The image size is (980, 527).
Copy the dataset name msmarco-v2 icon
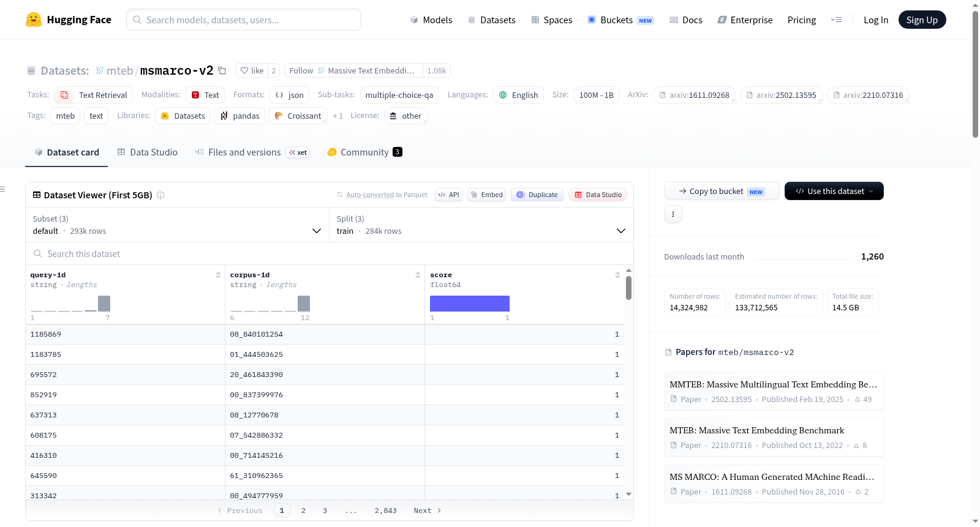[x=222, y=71]
